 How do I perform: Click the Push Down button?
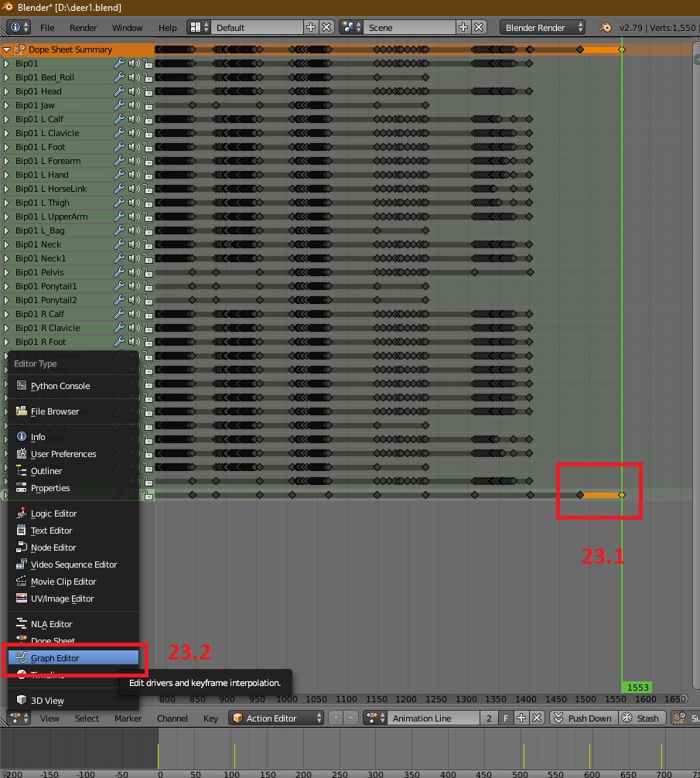click(583, 718)
